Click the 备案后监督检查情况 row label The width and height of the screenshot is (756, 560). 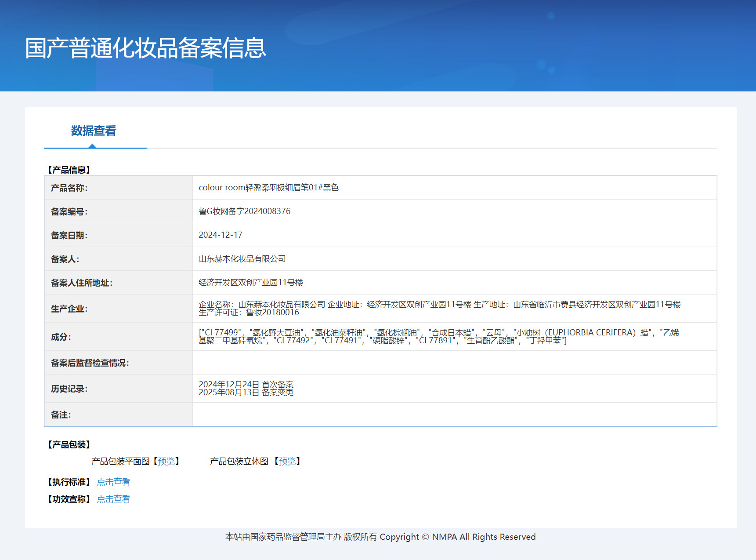[90, 363]
